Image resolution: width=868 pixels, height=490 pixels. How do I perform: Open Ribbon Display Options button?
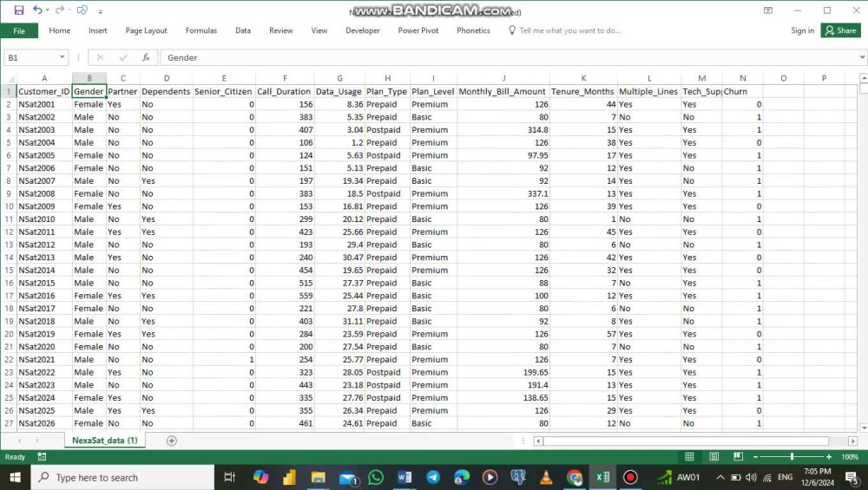(768, 10)
